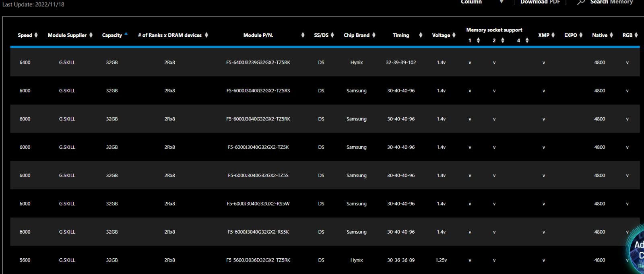Sort by Chip Brand arrows
Screen dimensions: 644x274
click(374, 35)
